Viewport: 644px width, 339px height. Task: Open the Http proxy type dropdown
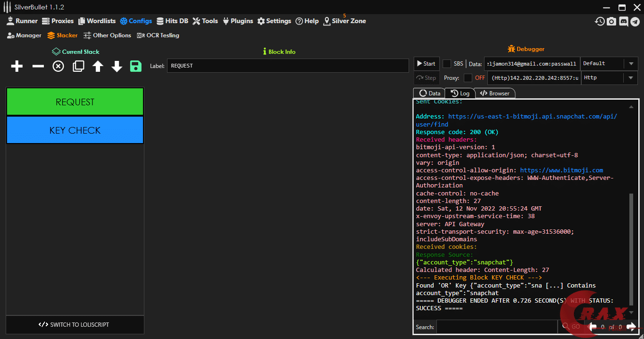click(x=631, y=78)
